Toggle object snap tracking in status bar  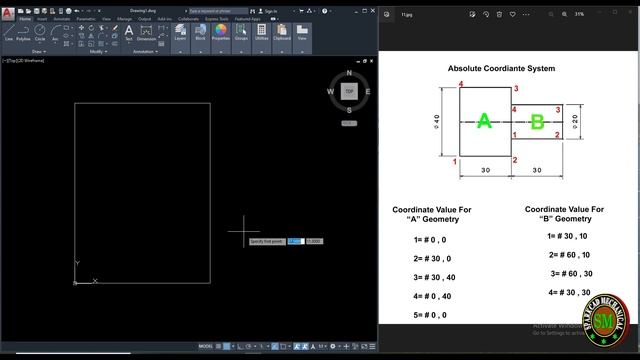point(275,347)
